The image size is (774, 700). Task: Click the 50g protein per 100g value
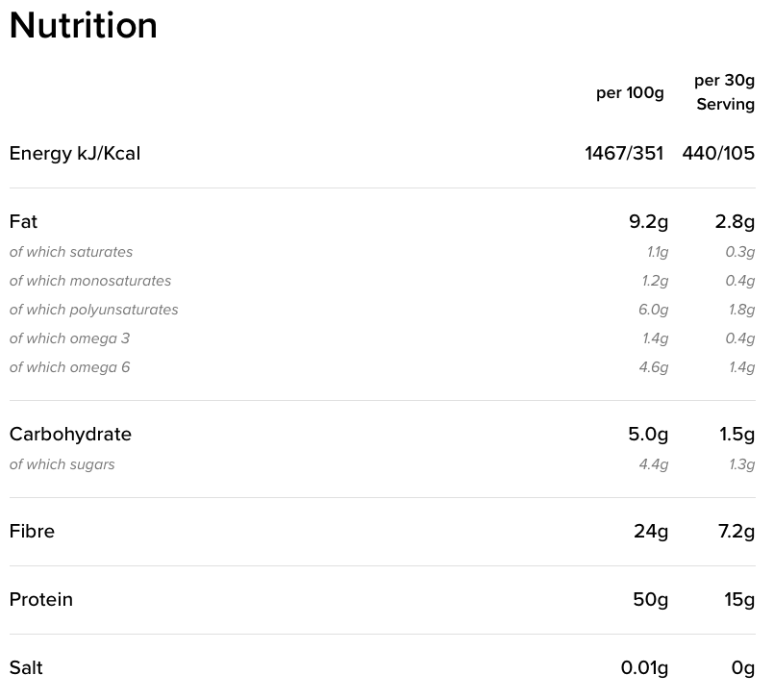651,600
